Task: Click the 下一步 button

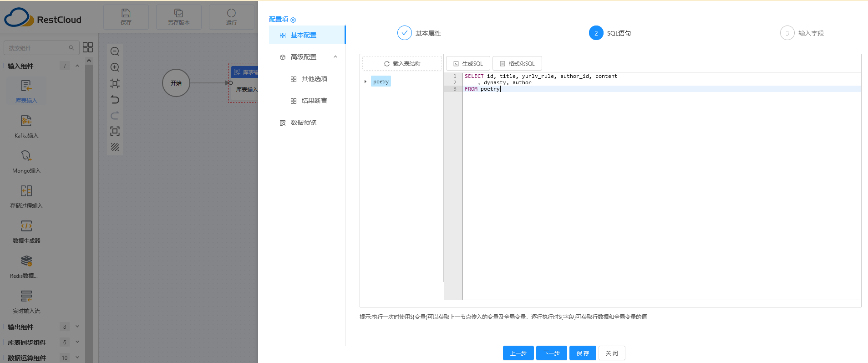Action: [x=551, y=353]
